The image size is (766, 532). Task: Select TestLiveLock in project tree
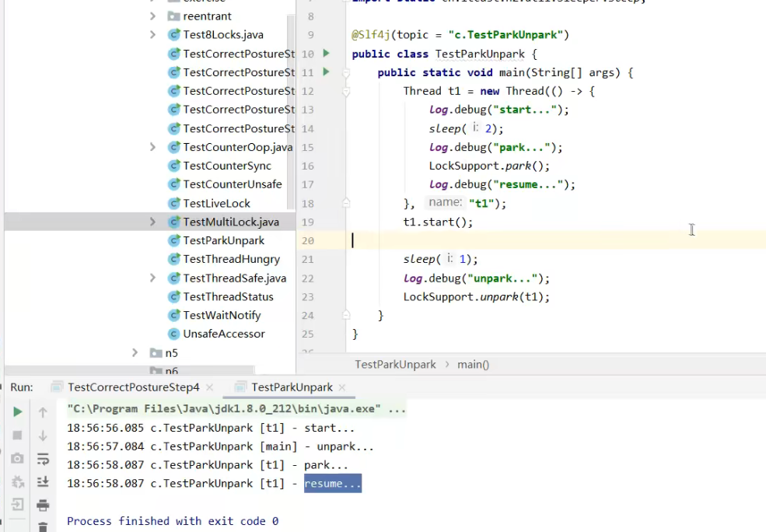coord(216,203)
